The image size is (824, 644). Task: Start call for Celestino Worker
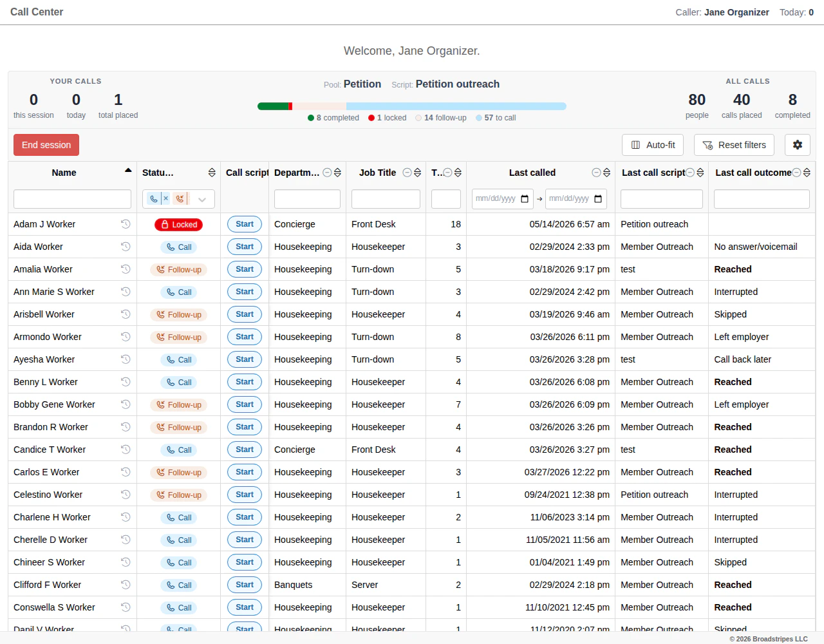click(x=245, y=495)
